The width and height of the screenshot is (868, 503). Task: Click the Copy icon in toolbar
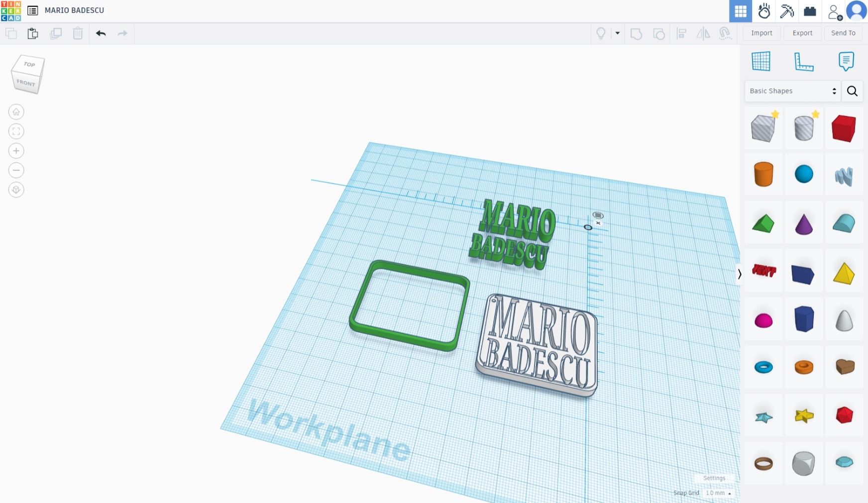click(x=11, y=33)
